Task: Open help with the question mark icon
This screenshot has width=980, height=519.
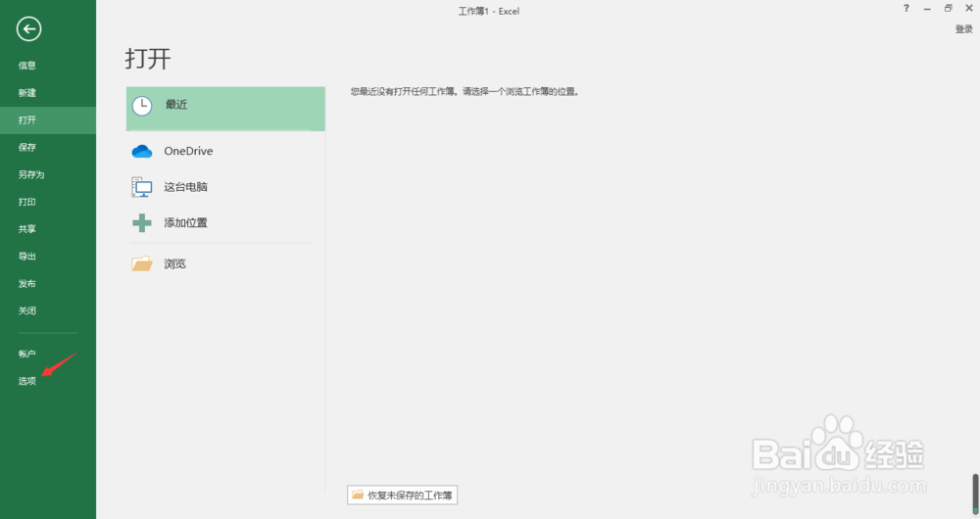Action: point(906,8)
